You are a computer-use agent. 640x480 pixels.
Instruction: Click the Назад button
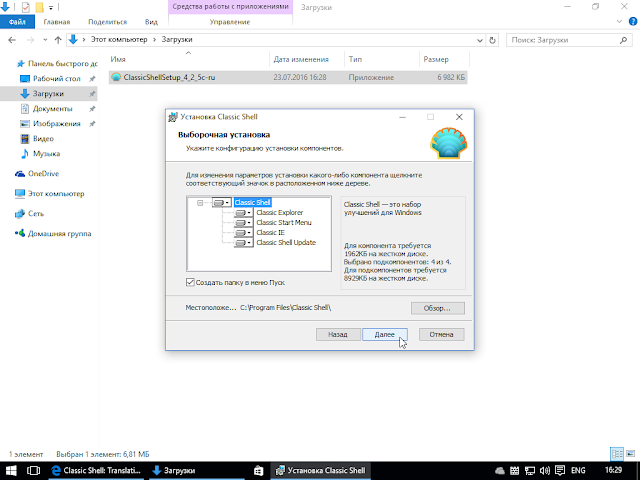tap(338, 334)
